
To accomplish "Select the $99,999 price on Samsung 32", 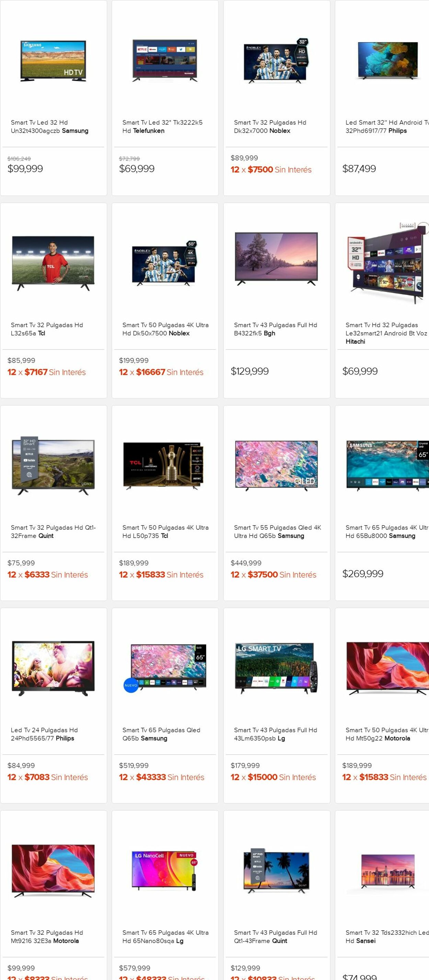I will click(x=25, y=168).
